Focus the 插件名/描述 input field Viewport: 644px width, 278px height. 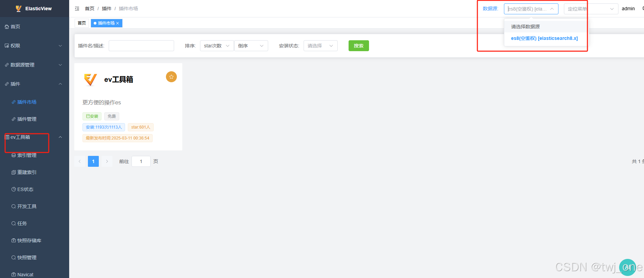point(141,46)
